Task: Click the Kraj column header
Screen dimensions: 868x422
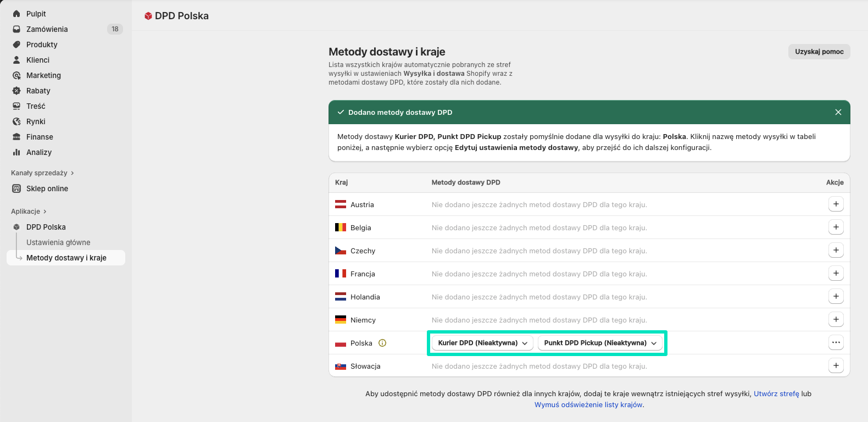Action: tap(341, 182)
